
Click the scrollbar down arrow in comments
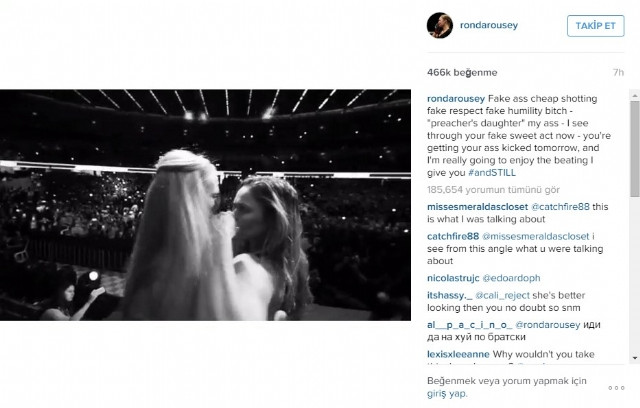[635, 358]
